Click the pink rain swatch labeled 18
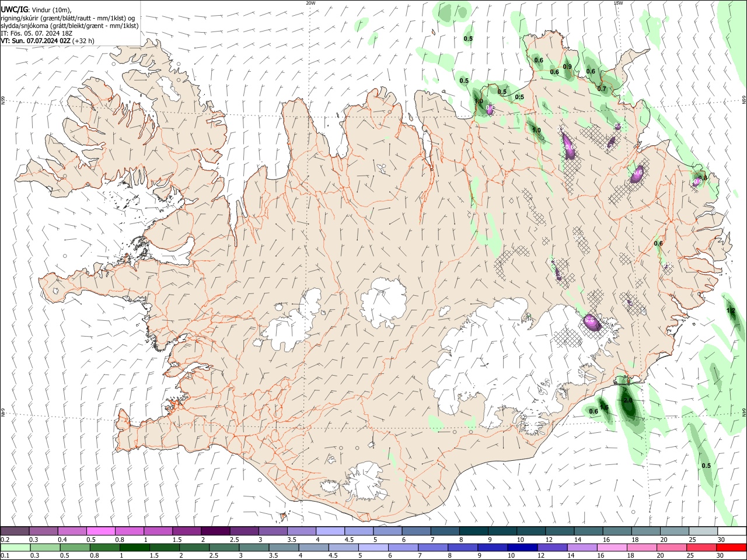This screenshot has height=560, width=747. 641,547
